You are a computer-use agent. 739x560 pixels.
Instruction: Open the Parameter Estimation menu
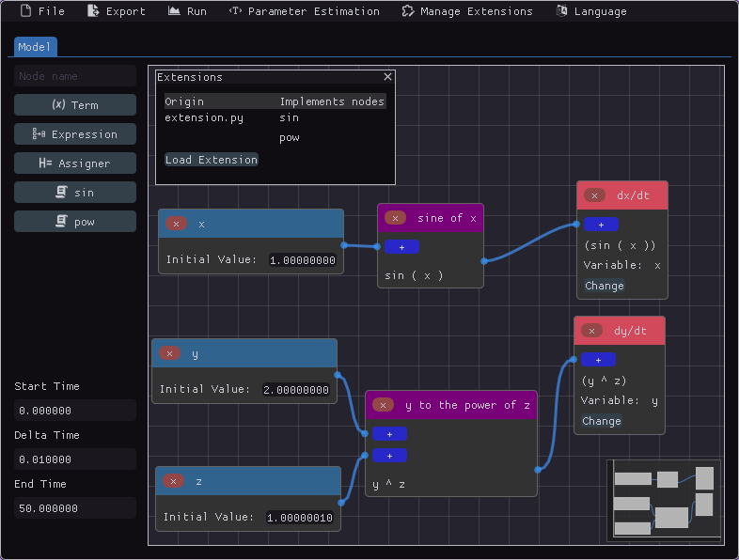pos(305,11)
